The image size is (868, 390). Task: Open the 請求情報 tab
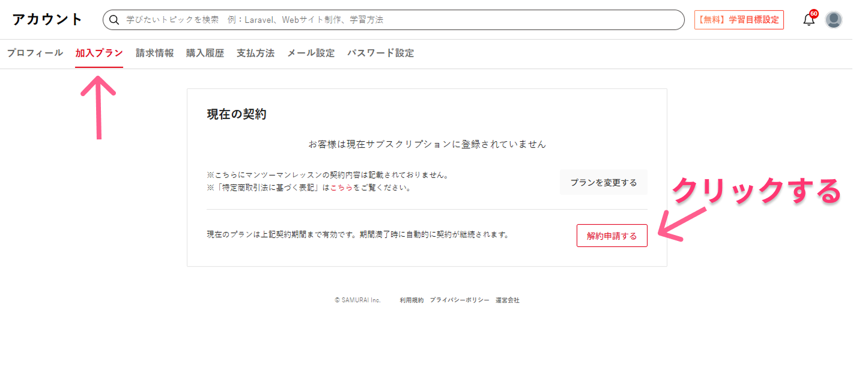[154, 53]
